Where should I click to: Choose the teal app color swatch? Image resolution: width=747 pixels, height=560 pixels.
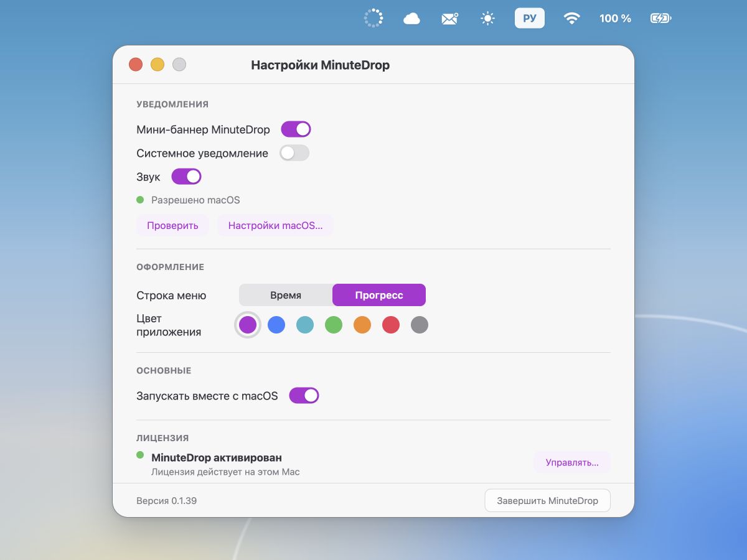[x=305, y=325]
